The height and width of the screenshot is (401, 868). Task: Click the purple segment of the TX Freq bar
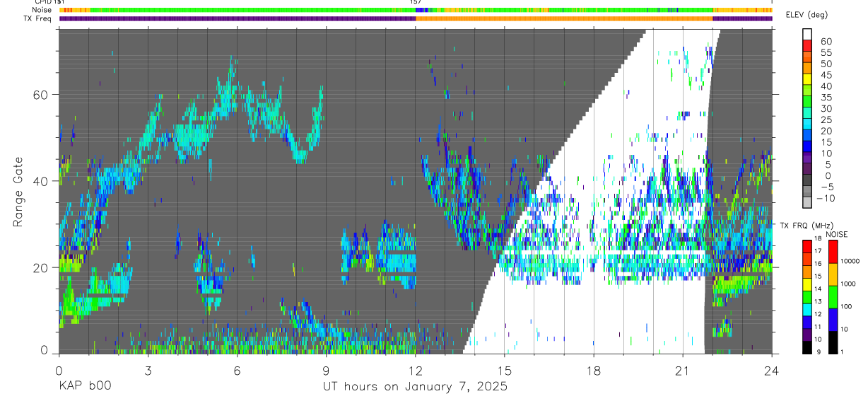coord(237,18)
